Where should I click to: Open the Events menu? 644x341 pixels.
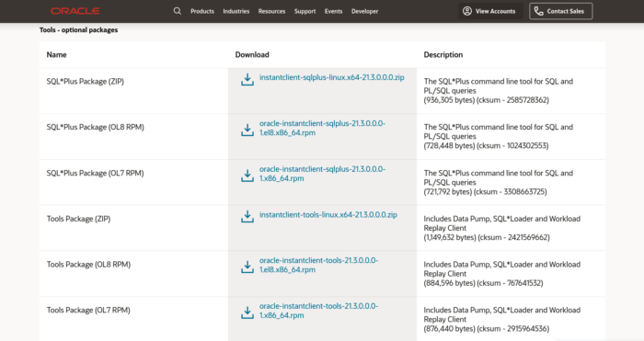point(333,12)
